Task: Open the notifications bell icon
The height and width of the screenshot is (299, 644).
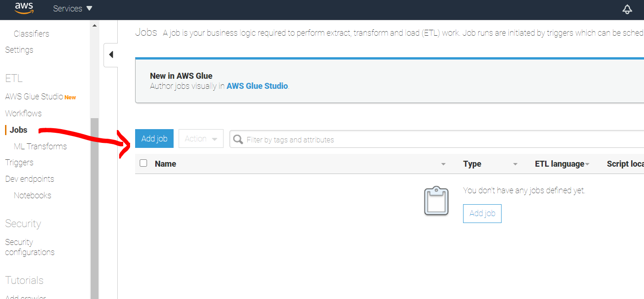Action: point(627,9)
